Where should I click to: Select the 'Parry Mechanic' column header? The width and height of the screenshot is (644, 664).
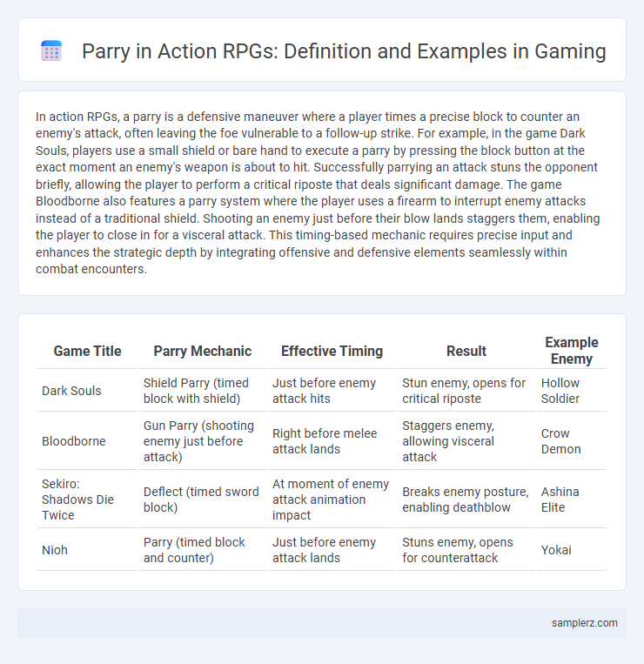(203, 351)
